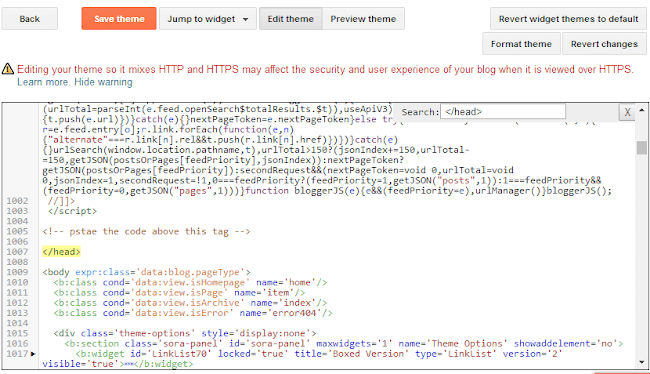Click the scrollbar down arrow in editor
The height and width of the screenshot is (374, 650).
(x=642, y=362)
